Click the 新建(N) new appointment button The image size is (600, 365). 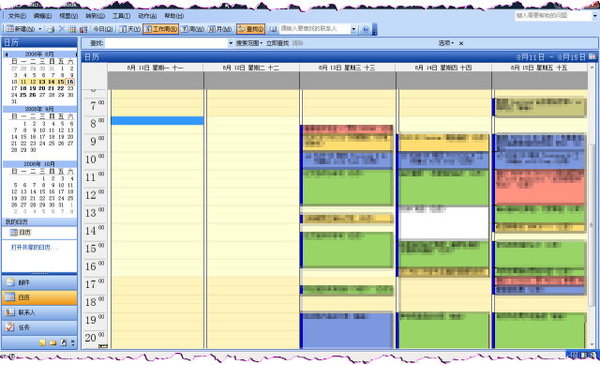tap(20, 29)
